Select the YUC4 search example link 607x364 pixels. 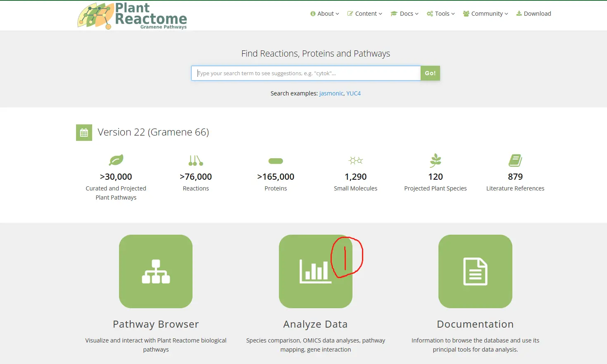(x=353, y=93)
